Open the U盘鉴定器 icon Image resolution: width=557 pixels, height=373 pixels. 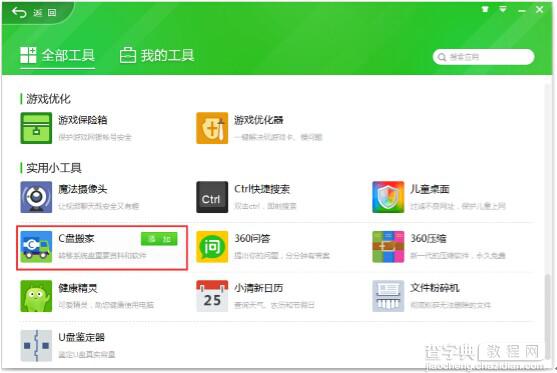tap(36, 346)
